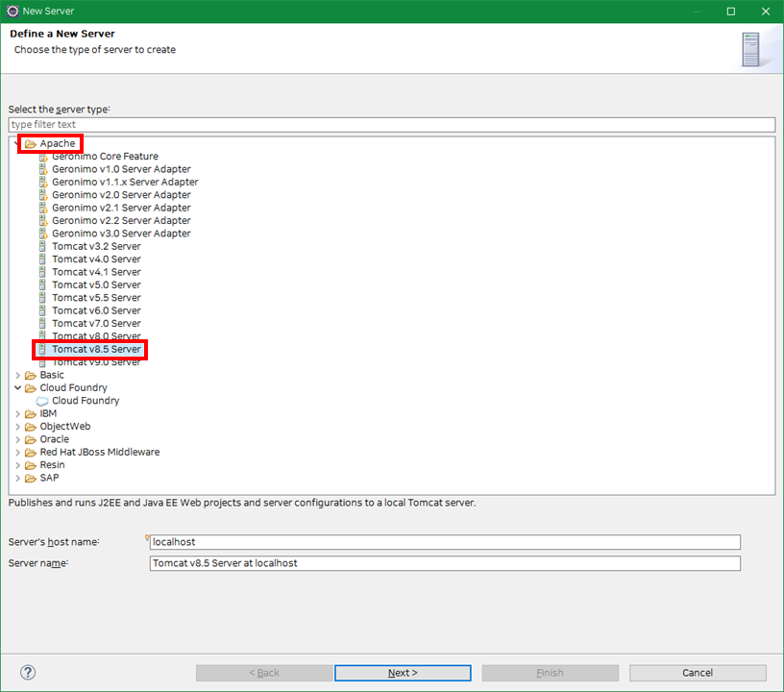
Task: Click the Oracle folder icon
Action: 31,439
